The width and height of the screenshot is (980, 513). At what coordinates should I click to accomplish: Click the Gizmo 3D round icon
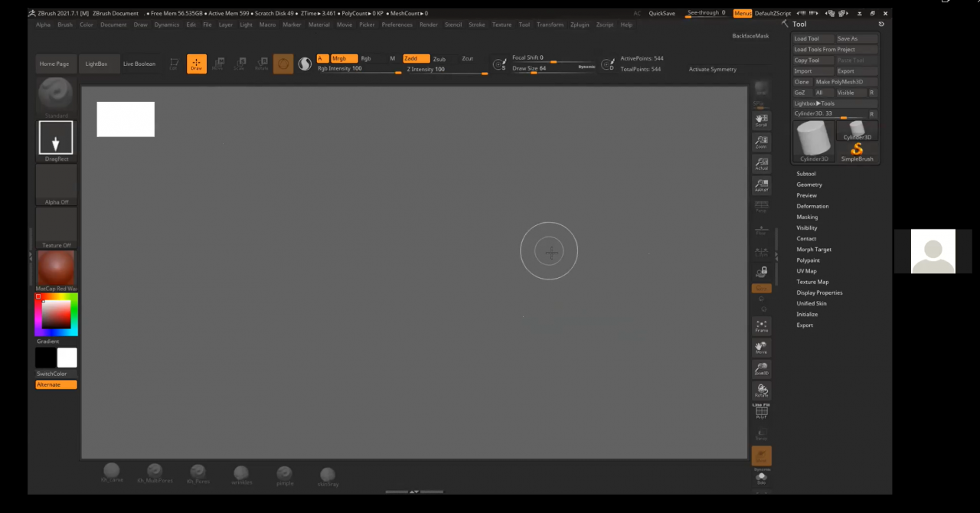pos(283,64)
